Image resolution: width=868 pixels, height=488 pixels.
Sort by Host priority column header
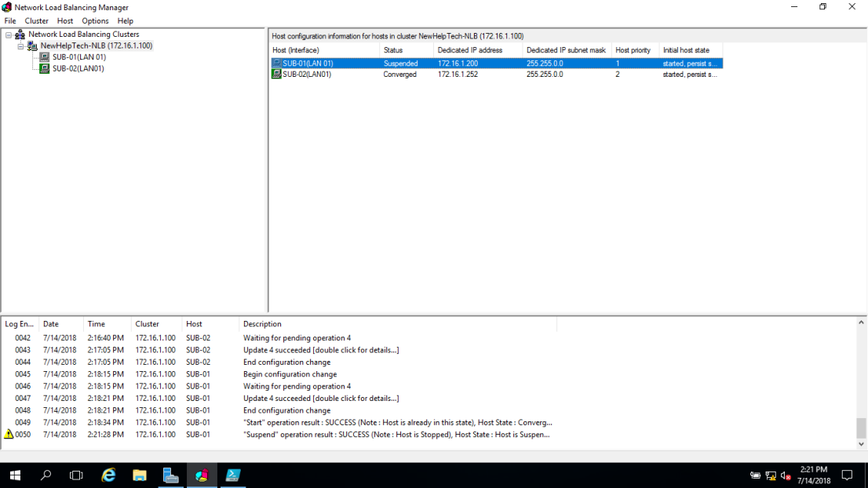pyautogui.click(x=635, y=50)
